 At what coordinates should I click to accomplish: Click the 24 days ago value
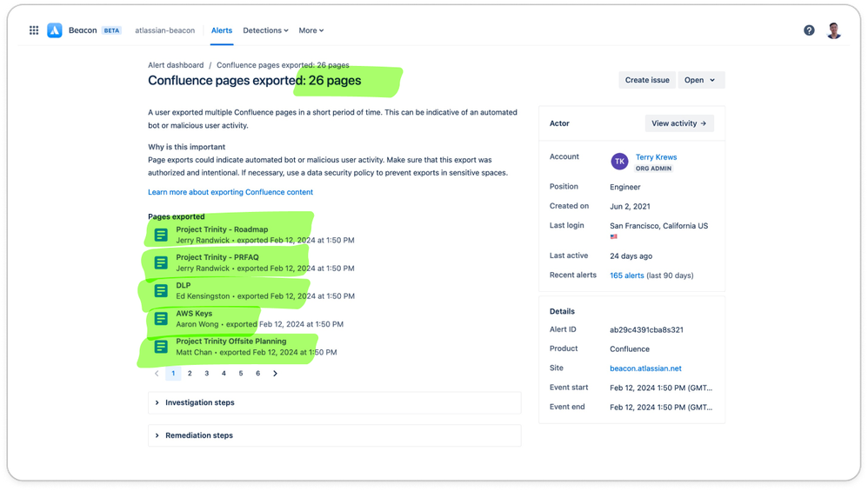point(631,256)
